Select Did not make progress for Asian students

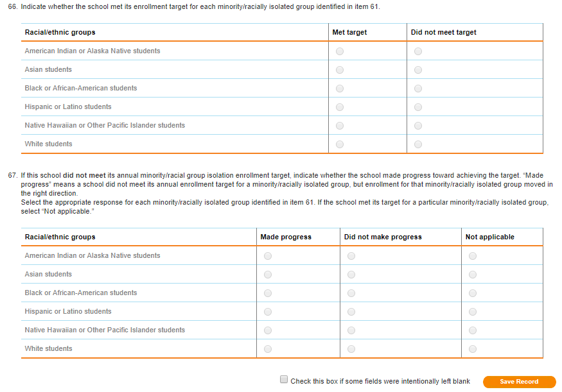tap(351, 275)
